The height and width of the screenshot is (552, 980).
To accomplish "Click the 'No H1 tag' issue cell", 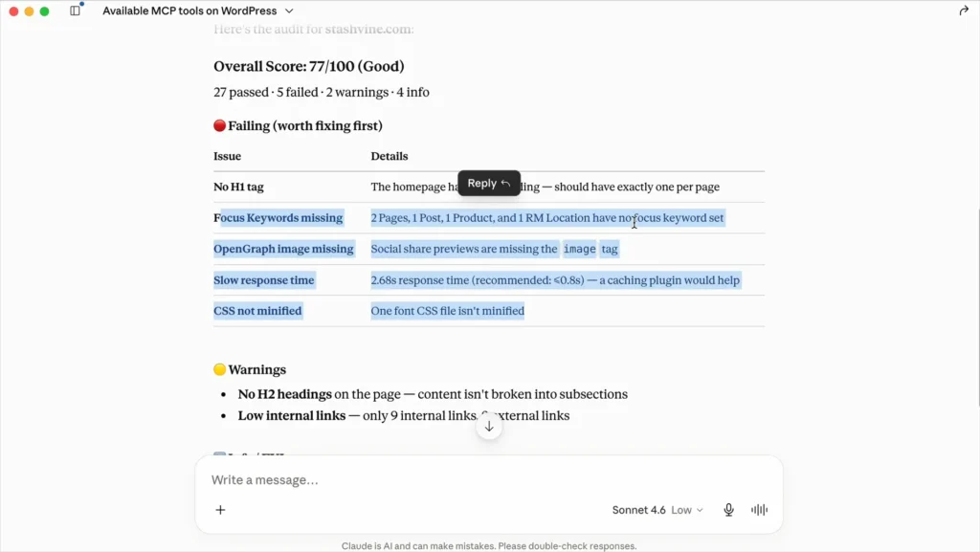I will (238, 187).
